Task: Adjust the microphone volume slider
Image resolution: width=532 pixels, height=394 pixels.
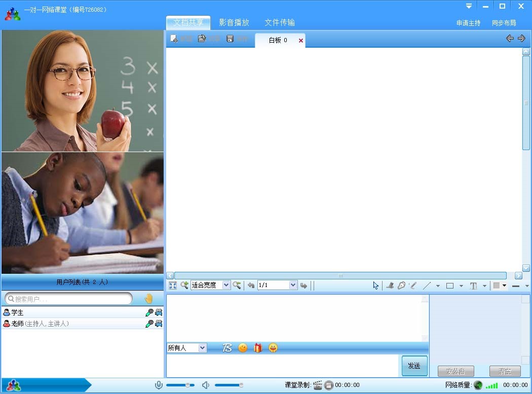Action: coord(180,385)
